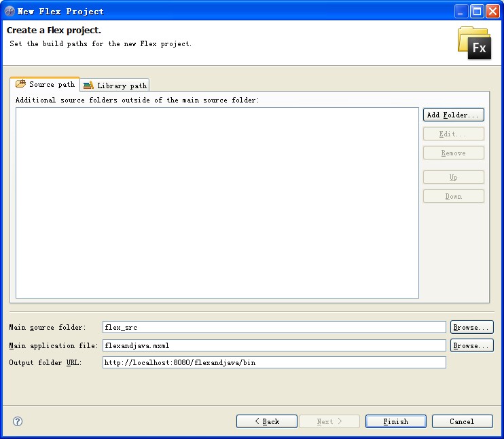Switch to the Library path tab

[x=115, y=85]
